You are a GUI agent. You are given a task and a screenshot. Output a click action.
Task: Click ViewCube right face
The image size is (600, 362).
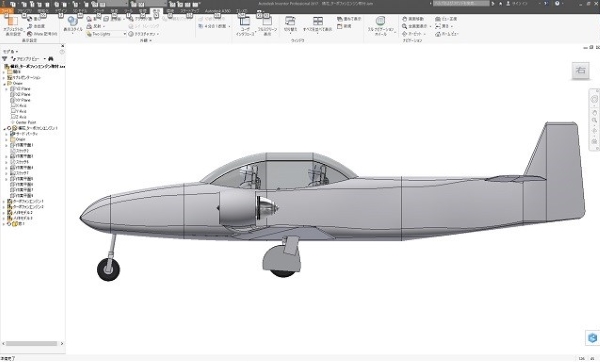click(580, 70)
